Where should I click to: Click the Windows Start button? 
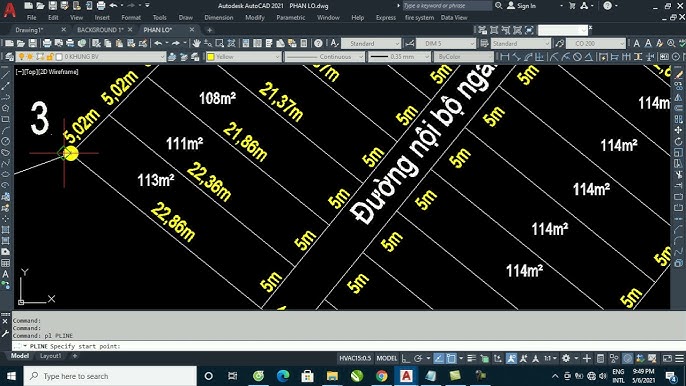pyautogui.click(x=11, y=376)
